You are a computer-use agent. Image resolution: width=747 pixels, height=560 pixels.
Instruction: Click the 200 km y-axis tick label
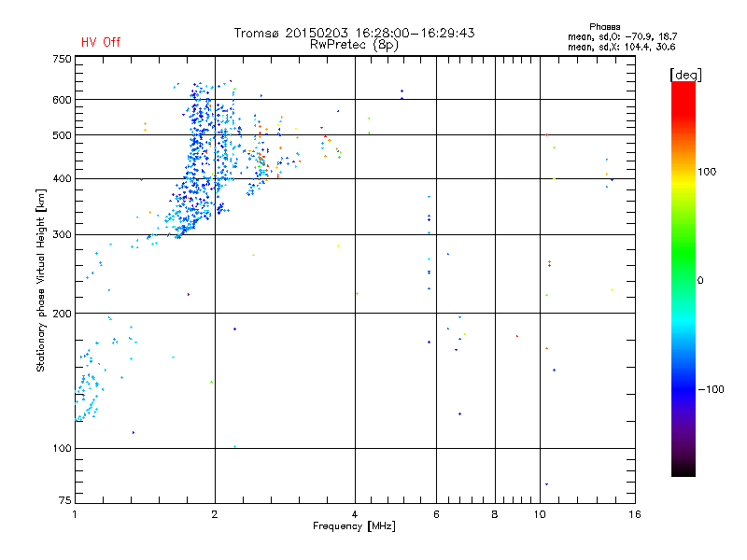(62, 314)
